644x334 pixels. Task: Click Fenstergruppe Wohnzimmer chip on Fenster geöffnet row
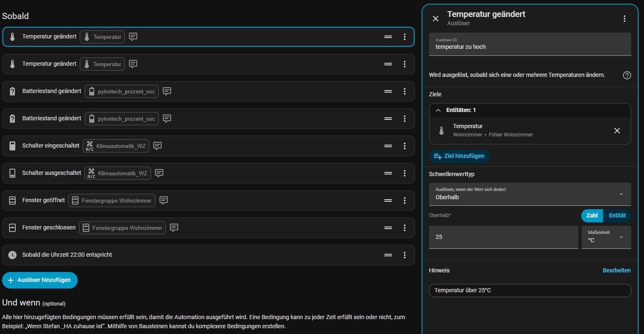(x=112, y=200)
